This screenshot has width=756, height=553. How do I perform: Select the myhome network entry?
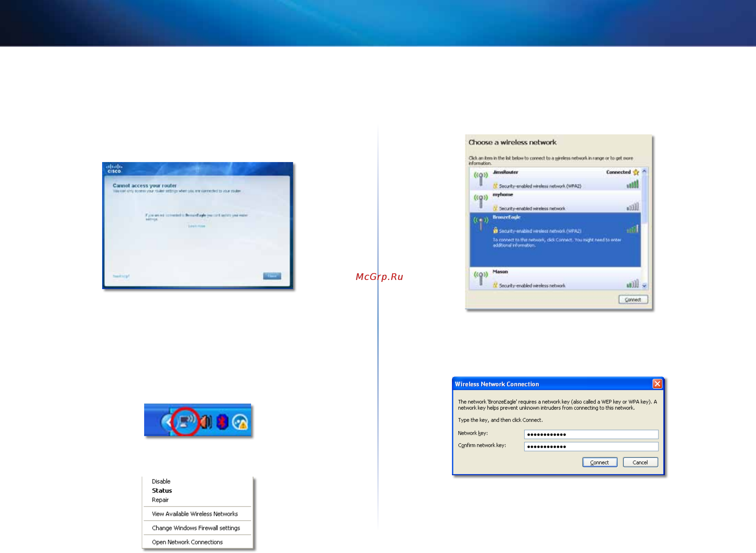click(555, 201)
